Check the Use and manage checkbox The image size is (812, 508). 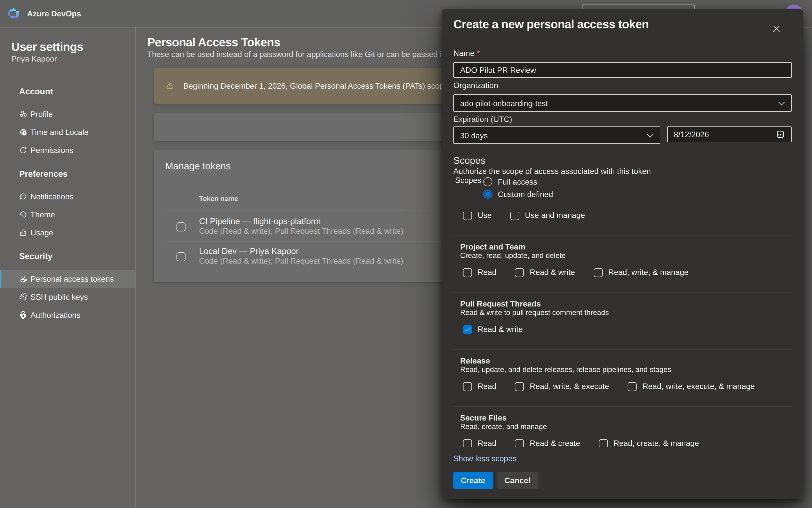(x=515, y=215)
